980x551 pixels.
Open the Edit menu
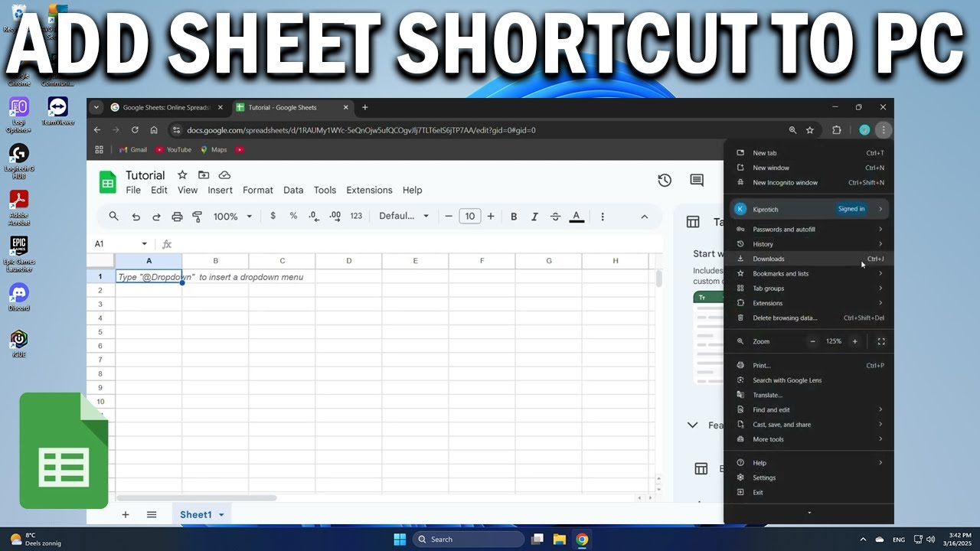tap(159, 190)
